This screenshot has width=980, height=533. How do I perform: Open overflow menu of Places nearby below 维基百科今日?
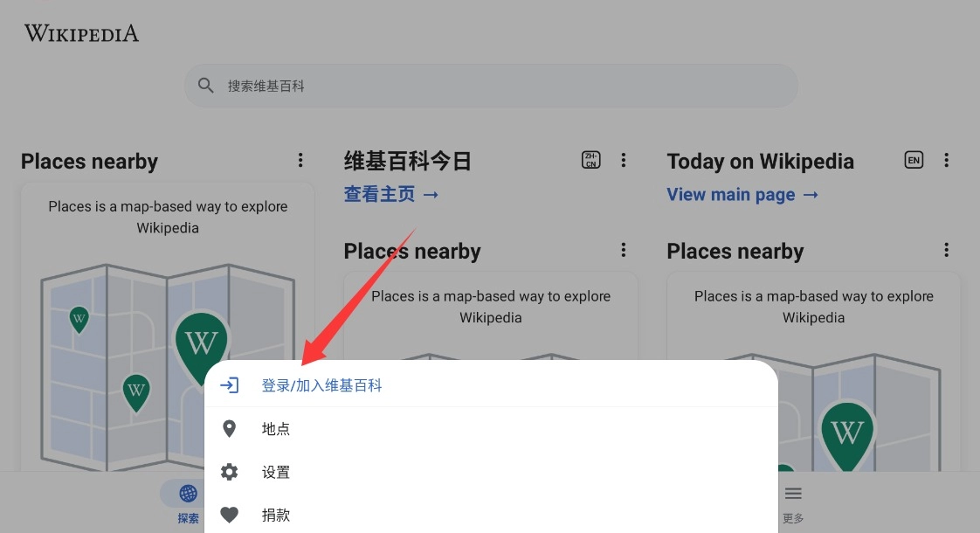(x=624, y=250)
